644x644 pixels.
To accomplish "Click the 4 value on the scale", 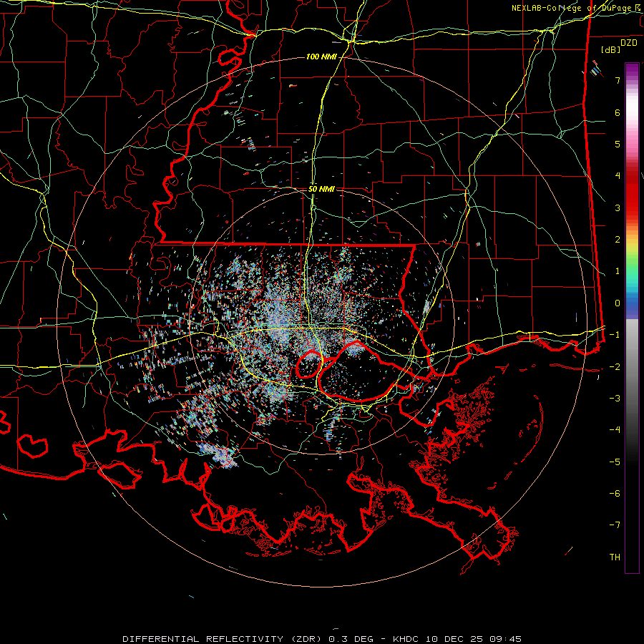I will (618, 176).
